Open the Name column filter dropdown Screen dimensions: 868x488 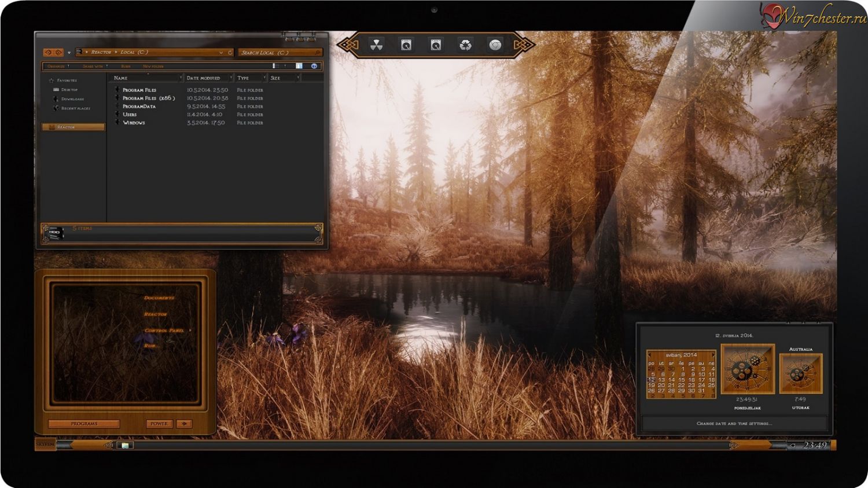point(181,78)
